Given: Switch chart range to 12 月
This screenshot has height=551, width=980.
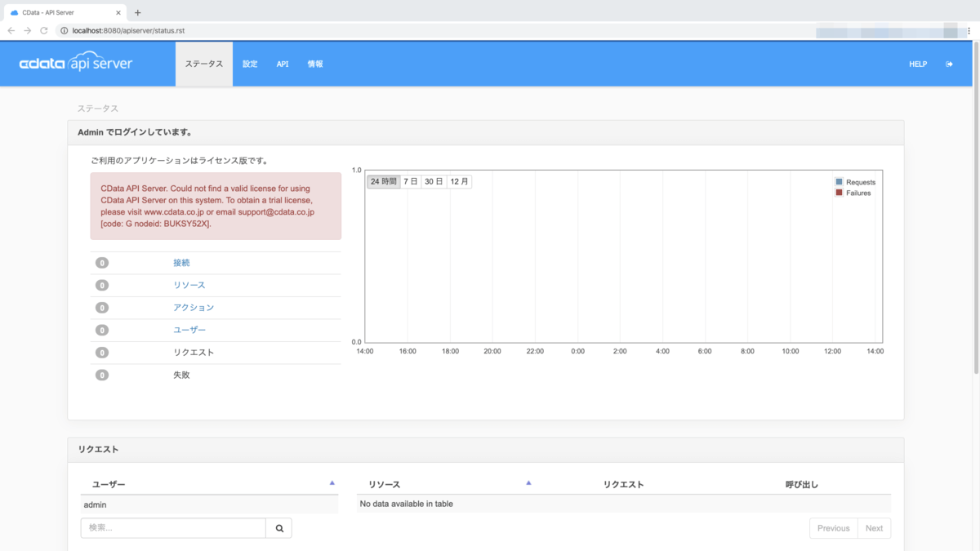Looking at the screenshot, I should [459, 181].
